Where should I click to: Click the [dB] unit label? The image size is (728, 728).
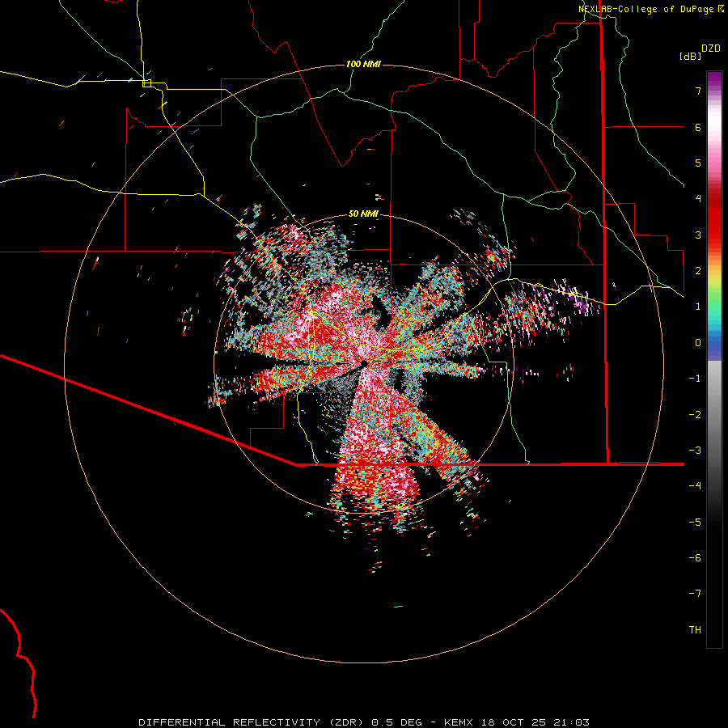click(x=690, y=57)
